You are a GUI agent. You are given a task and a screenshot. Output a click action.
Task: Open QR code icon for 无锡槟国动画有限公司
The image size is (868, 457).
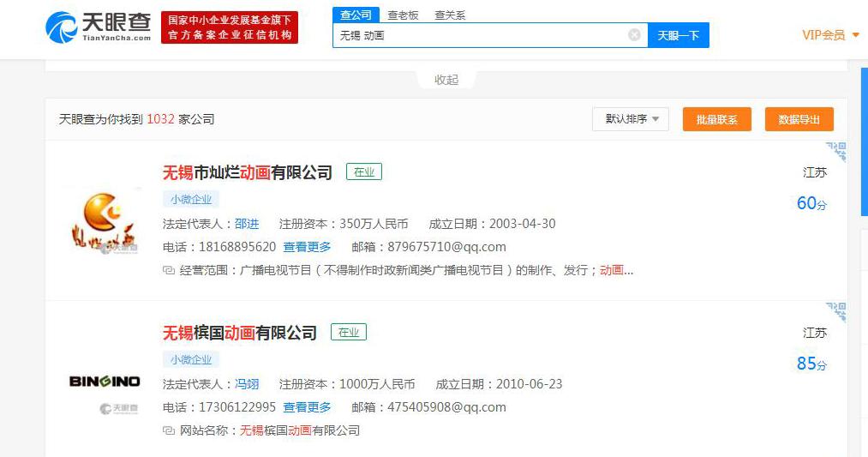[836, 312]
